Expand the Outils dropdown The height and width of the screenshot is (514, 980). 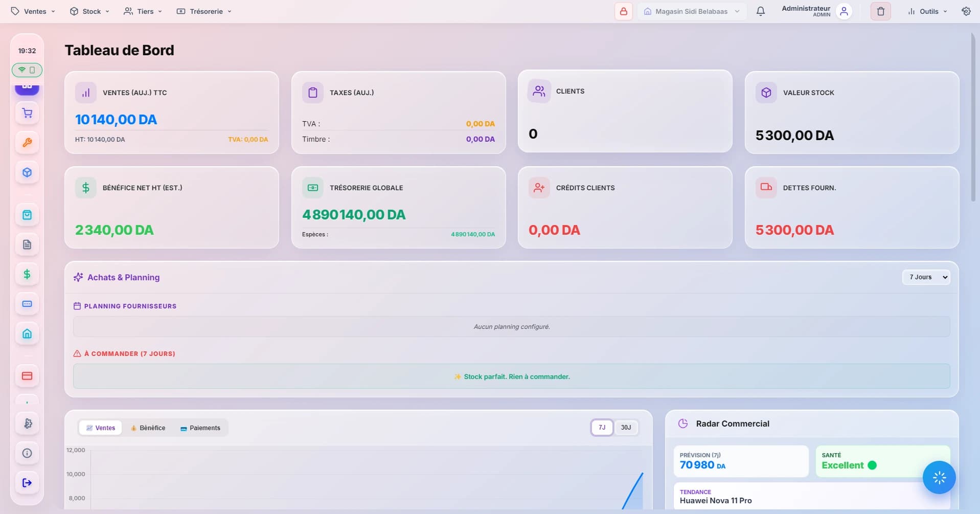coord(927,11)
